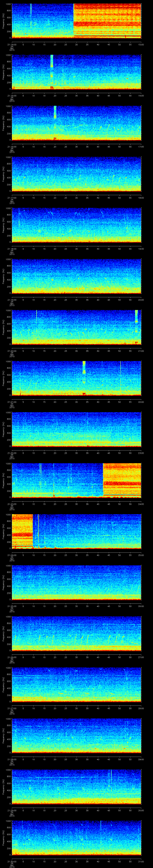Viewport: 153px width, 868px height.
Task: Click the "21:23:00" start time label
Action: [x=12, y=504]
